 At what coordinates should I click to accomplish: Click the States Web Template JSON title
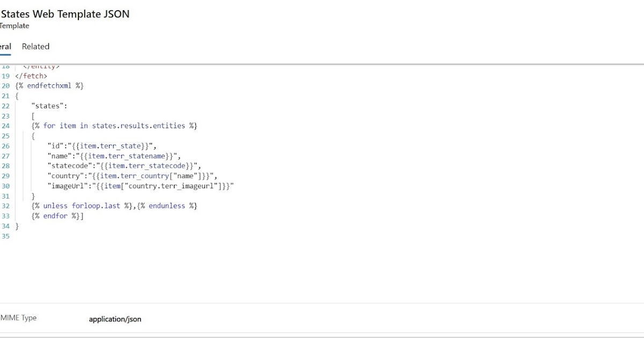65,14
